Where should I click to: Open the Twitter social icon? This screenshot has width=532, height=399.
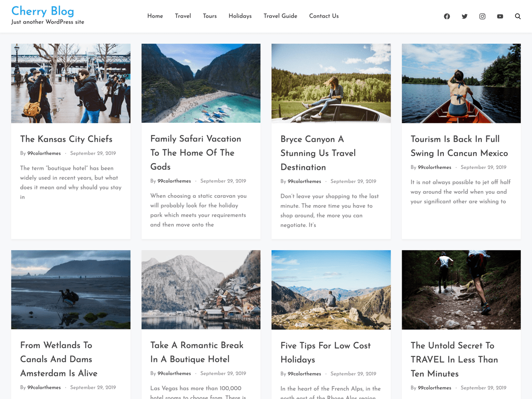tap(464, 16)
